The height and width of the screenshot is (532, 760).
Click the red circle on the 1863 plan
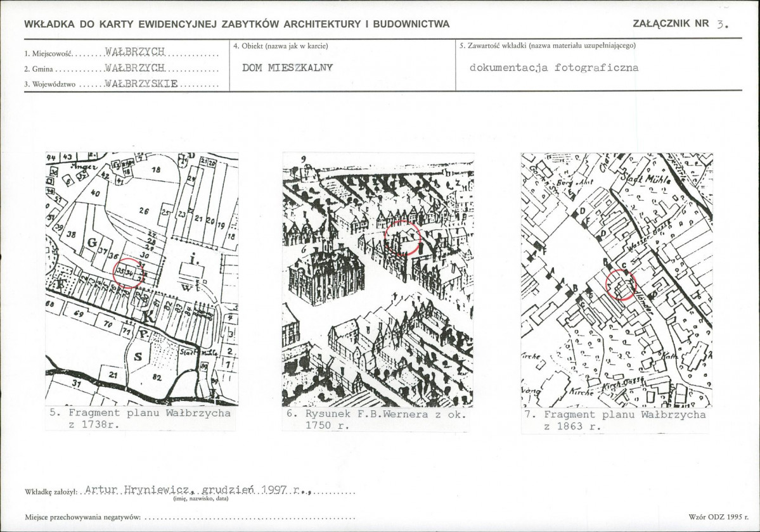coord(621,286)
